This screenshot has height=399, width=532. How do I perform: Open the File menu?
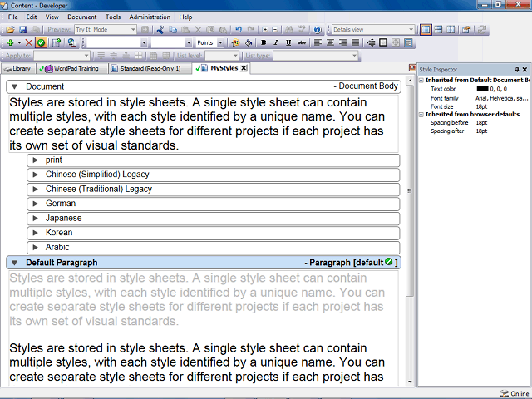click(13, 17)
